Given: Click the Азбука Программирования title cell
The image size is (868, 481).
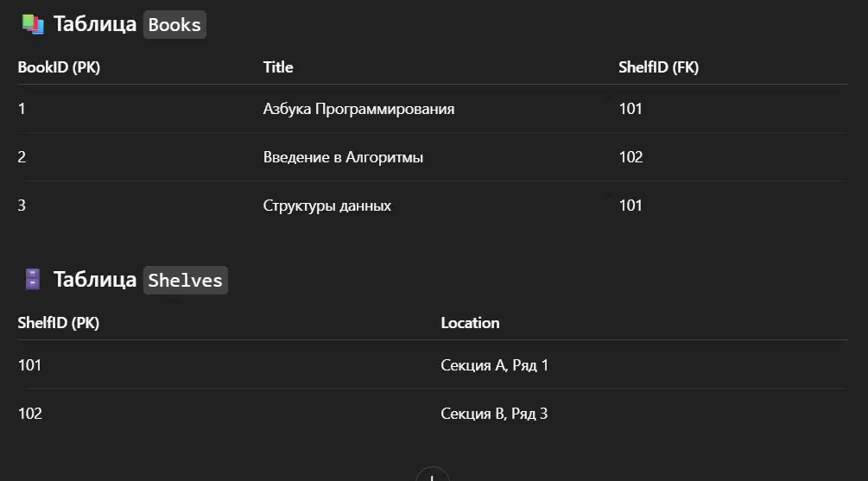Looking at the screenshot, I should (358, 109).
